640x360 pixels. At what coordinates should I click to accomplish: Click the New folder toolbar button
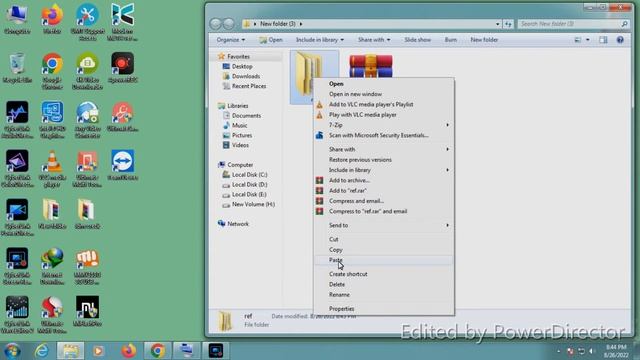(x=484, y=40)
